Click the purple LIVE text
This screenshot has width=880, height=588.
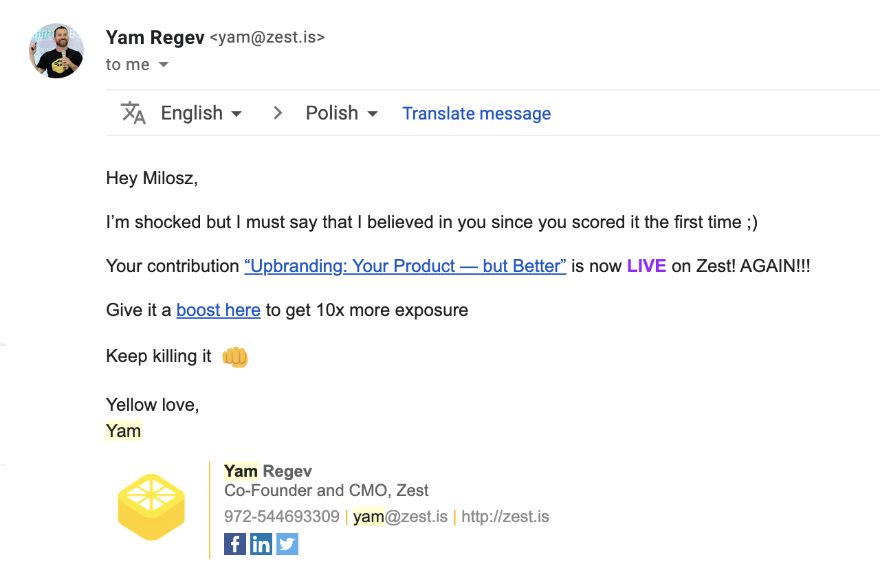[646, 266]
